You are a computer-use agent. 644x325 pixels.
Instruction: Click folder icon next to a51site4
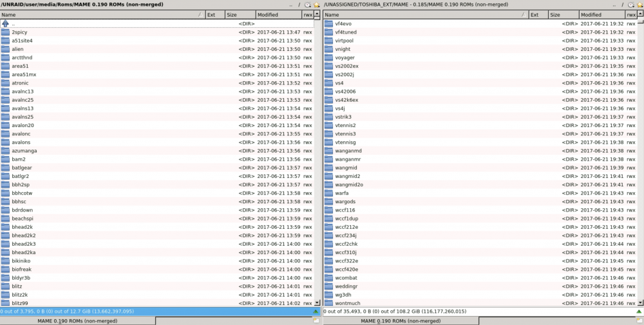(5, 41)
